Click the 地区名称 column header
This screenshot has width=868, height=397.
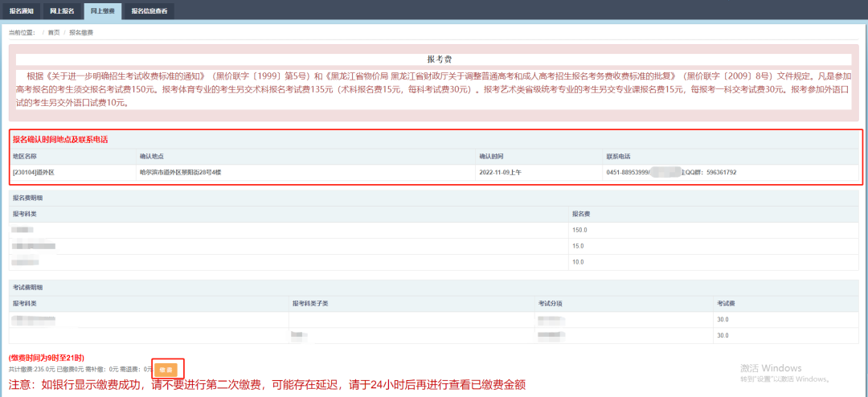pyautogui.click(x=24, y=157)
